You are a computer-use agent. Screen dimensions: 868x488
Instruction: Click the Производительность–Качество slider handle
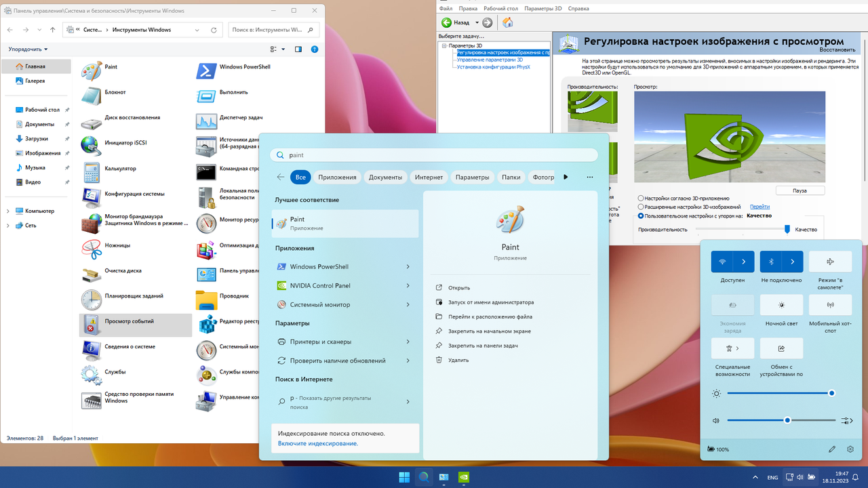787,230
